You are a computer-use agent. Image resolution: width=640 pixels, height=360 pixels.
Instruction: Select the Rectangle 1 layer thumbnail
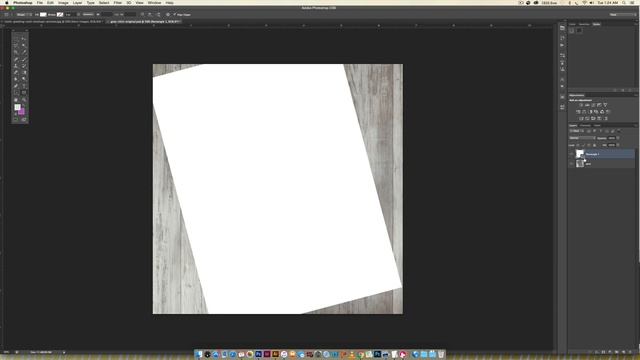pyautogui.click(x=580, y=154)
